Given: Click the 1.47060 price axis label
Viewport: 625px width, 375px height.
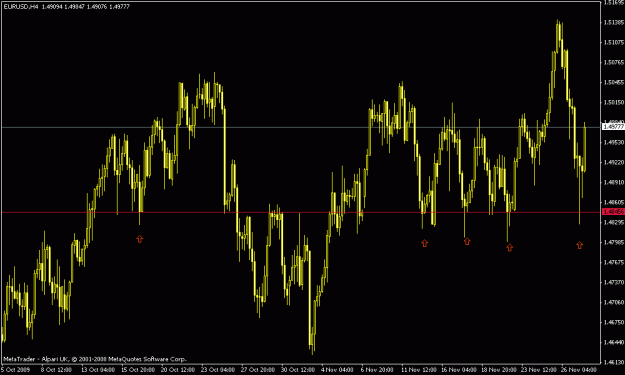Looking at the screenshot, I should (x=614, y=302).
